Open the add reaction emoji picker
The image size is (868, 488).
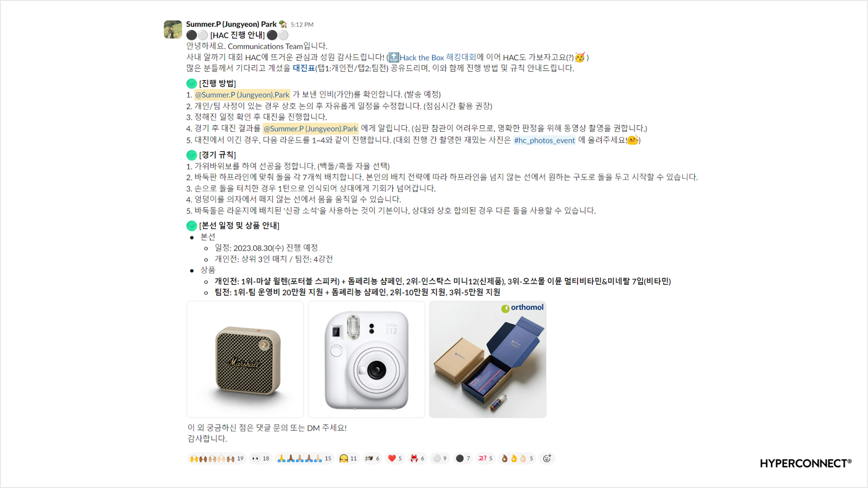pyautogui.click(x=547, y=459)
